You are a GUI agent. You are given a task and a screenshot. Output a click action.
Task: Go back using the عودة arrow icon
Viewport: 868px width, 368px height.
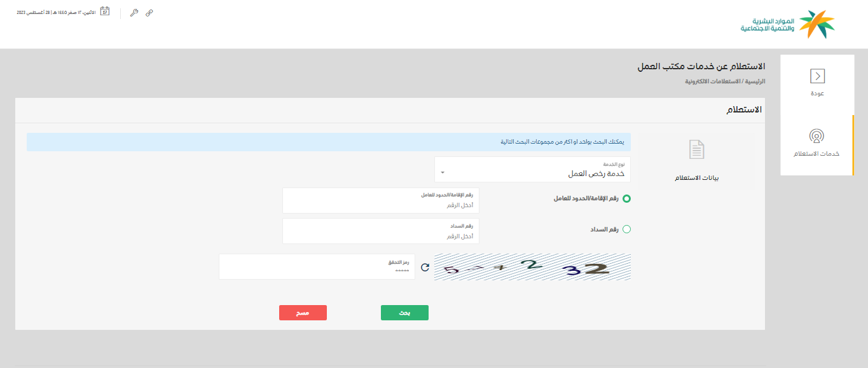coord(817,76)
